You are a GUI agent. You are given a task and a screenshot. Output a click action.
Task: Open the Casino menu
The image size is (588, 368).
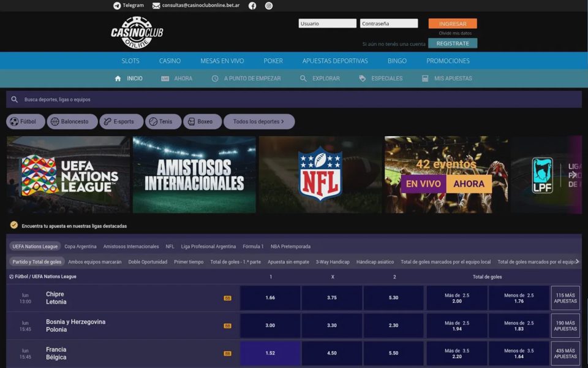point(170,61)
